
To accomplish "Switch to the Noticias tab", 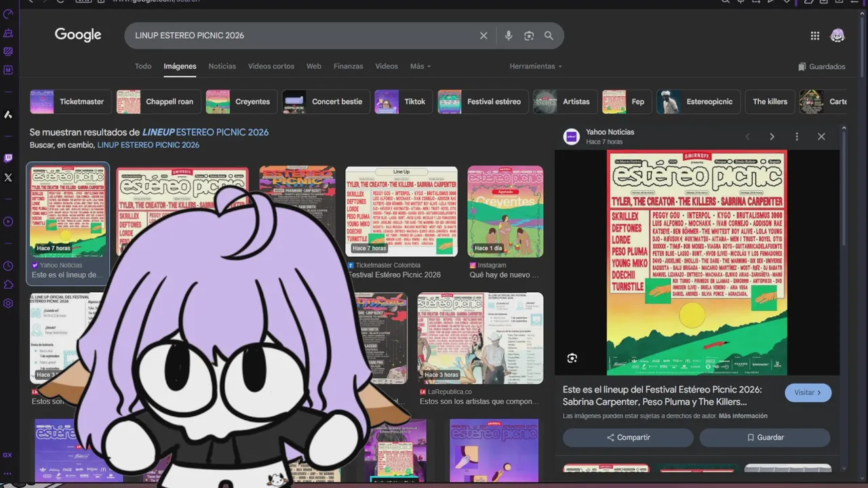I will click(x=222, y=66).
